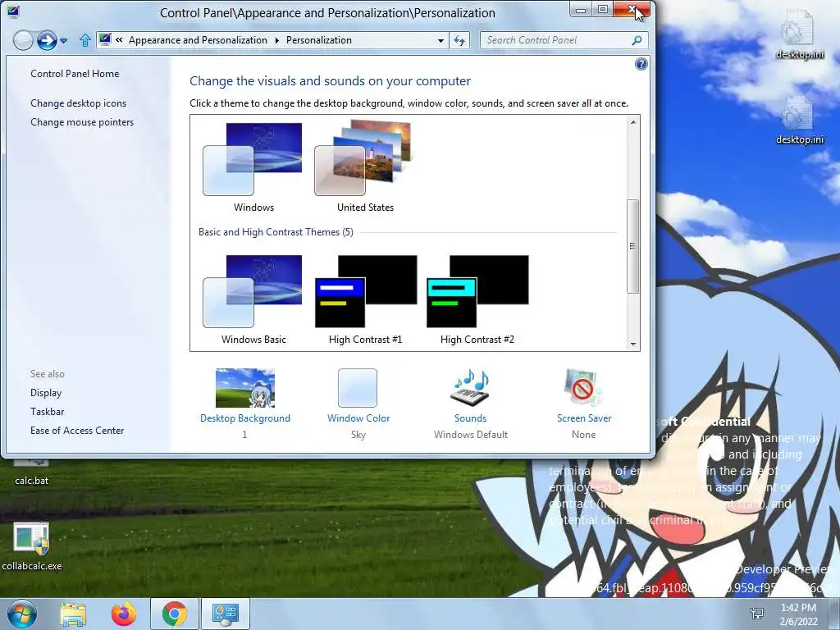Click the Back navigation button

point(23,40)
